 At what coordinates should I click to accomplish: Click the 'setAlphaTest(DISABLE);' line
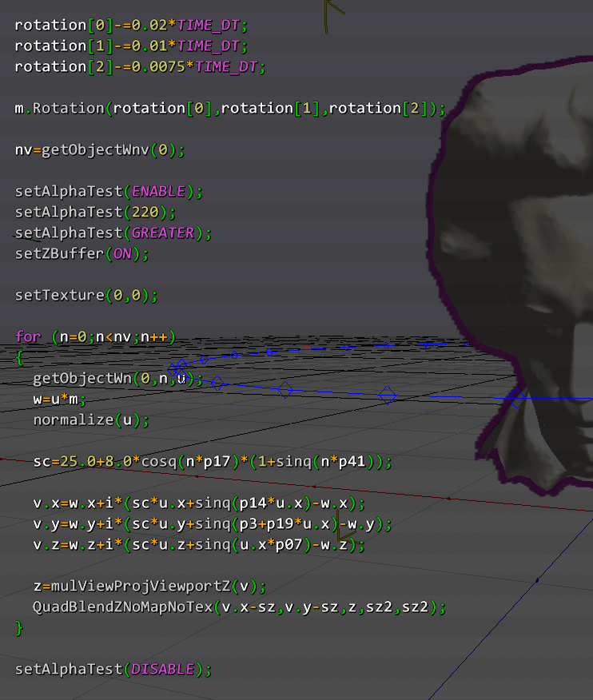(x=113, y=669)
